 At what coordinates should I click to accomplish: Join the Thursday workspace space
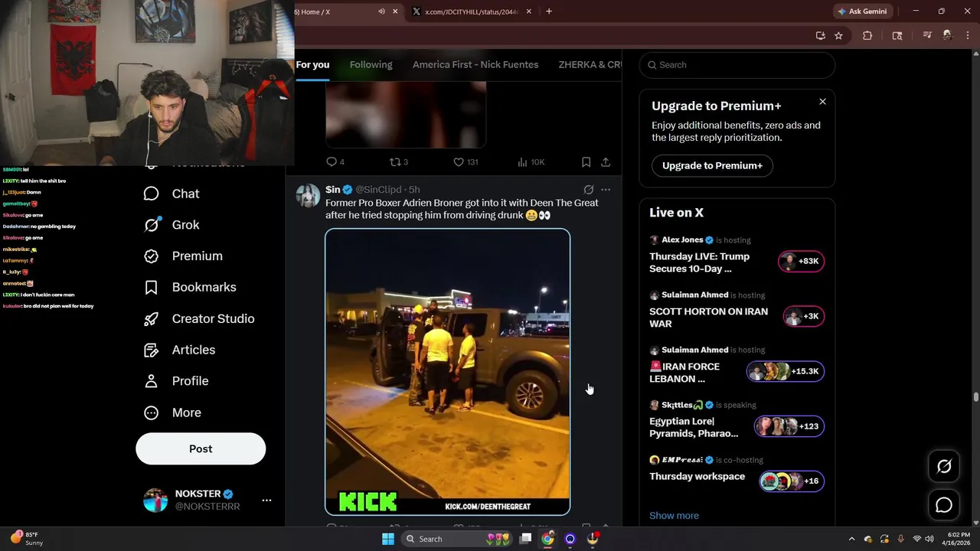click(697, 476)
